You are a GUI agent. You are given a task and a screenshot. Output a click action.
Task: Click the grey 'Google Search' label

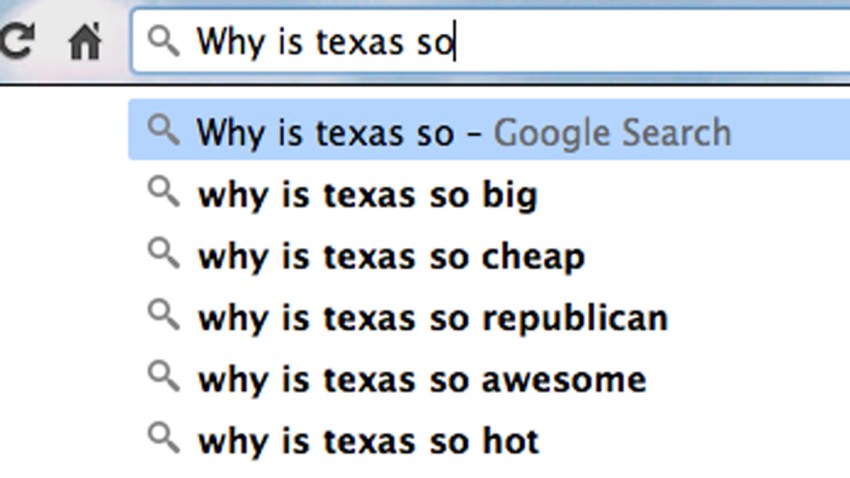click(612, 132)
